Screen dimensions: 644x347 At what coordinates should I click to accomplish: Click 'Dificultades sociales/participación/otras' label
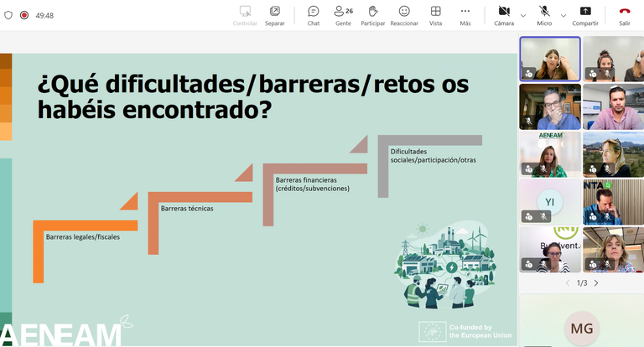pyautogui.click(x=433, y=156)
